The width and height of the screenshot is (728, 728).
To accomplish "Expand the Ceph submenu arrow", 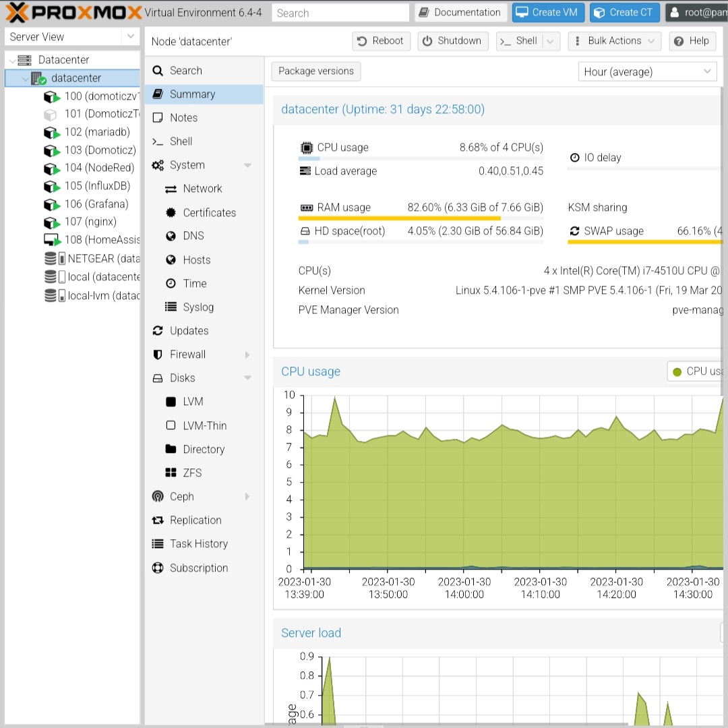I will click(x=247, y=497).
